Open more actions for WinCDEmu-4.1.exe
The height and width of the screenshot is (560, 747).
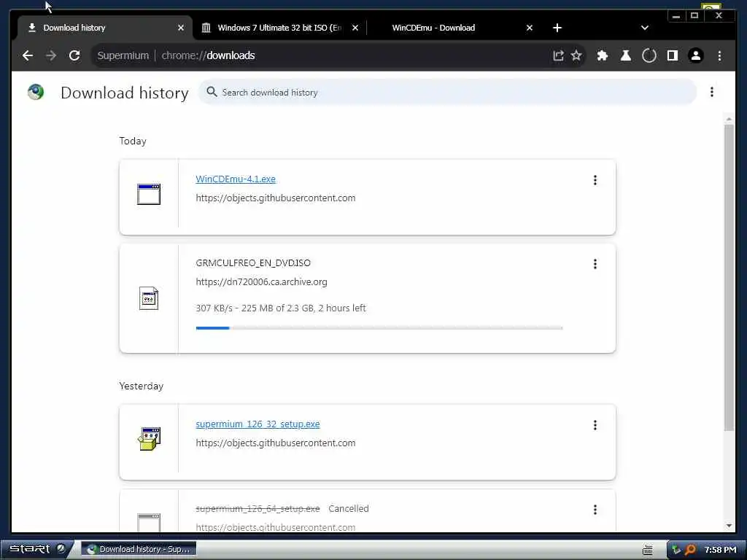click(x=595, y=180)
